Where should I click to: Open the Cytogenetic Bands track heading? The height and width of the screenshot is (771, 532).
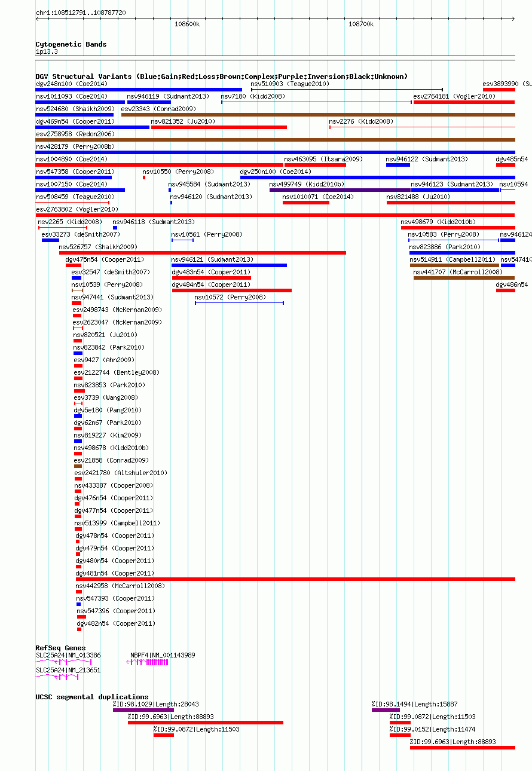pos(71,44)
